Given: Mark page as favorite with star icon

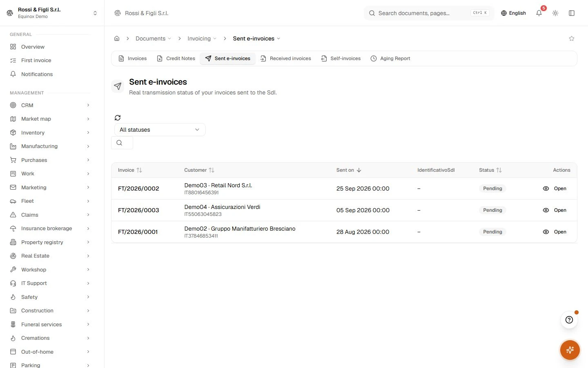Looking at the screenshot, I should click(572, 38).
